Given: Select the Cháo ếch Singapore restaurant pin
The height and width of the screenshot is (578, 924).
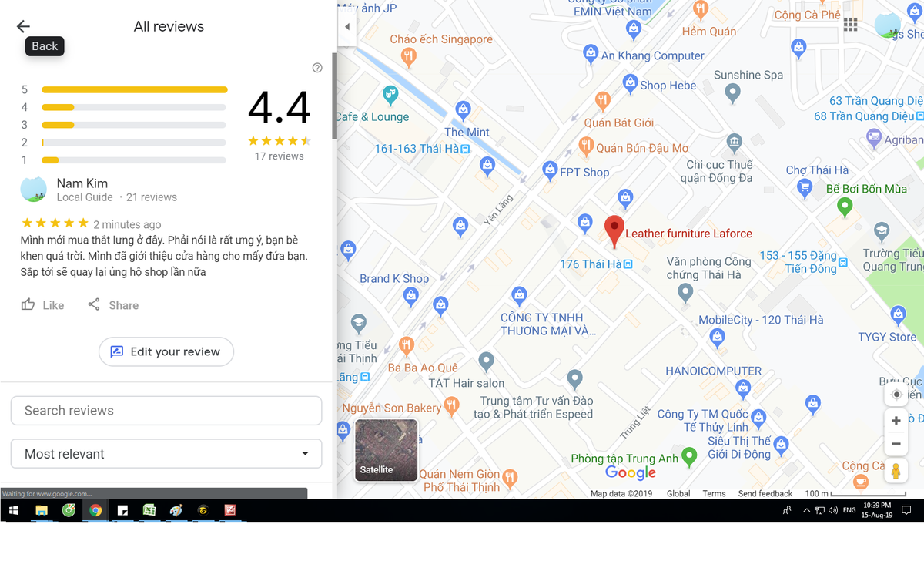Looking at the screenshot, I should point(409,55).
